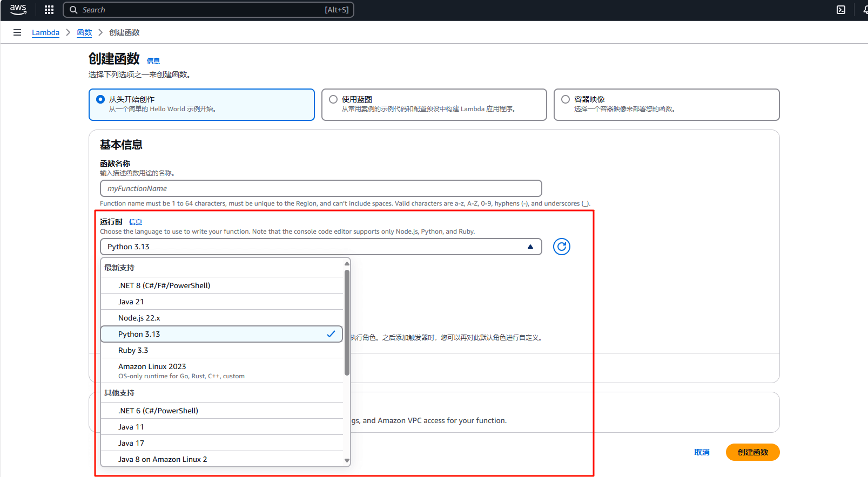This screenshot has height=477, width=868.
Task: Choose Ruby 3.3 runtime
Action: [222, 350]
